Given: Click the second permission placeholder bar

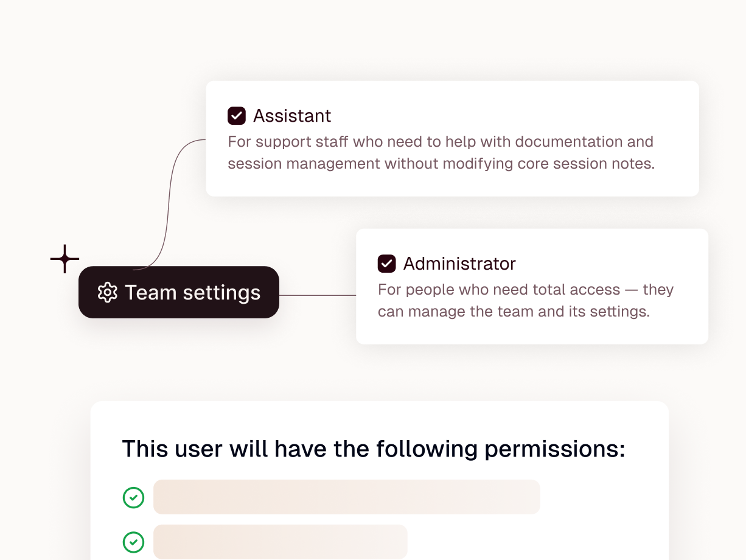Looking at the screenshot, I should click(281, 542).
